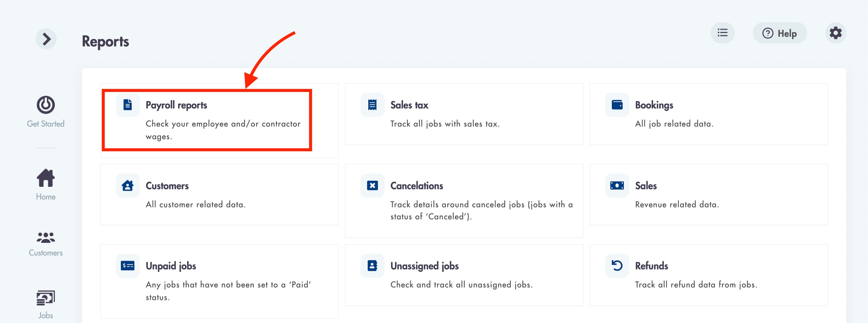Open the Bookings report
The width and height of the screenshot is (868, 323).
(x=654, y=105)
